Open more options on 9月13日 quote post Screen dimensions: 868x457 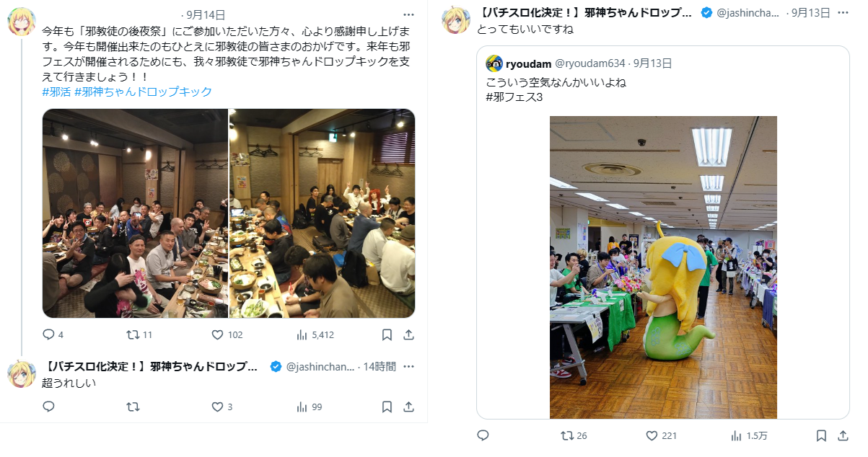coord(843,13)
